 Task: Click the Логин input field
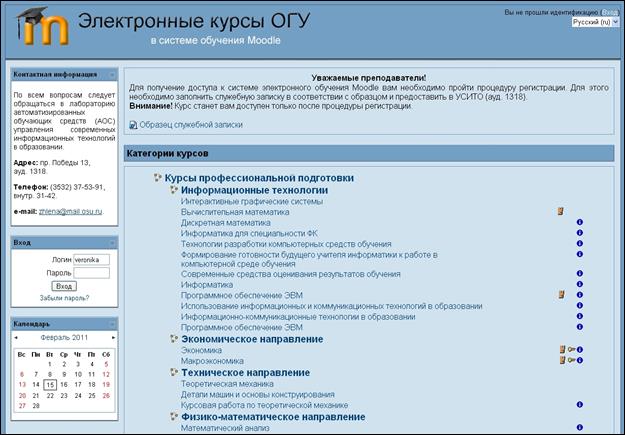coord(91,260)
